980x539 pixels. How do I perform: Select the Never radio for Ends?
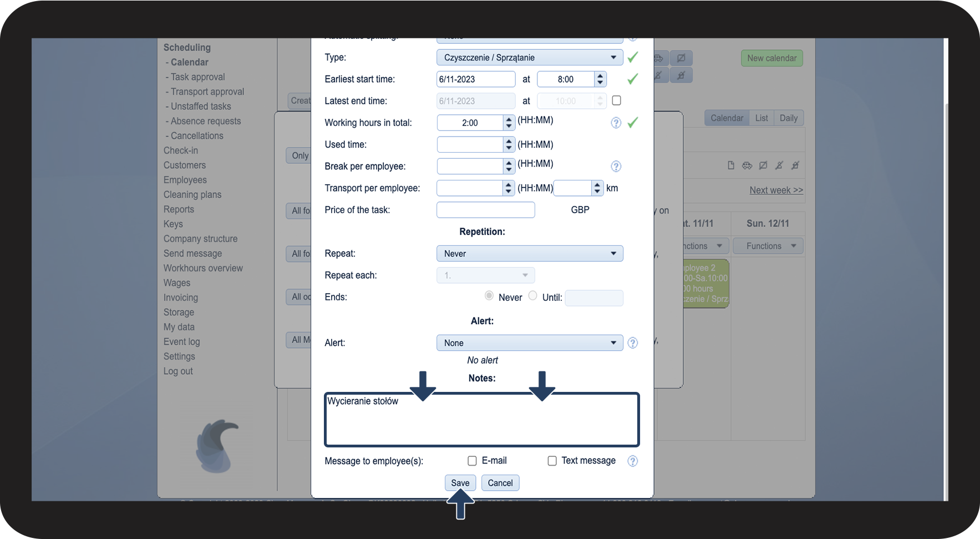coord(489,296)
